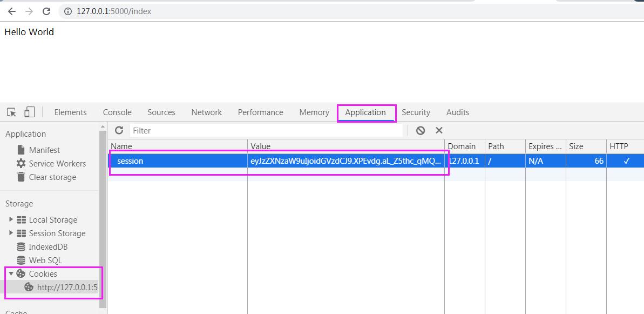This screenshot has height=314, width=644.
Task: Click the N/A expires cell
Action: pyautogui.click(x=545, y=161)
